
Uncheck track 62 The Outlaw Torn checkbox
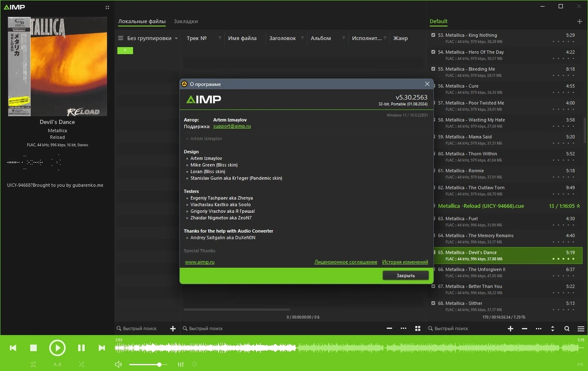click(x=433, y=188)
